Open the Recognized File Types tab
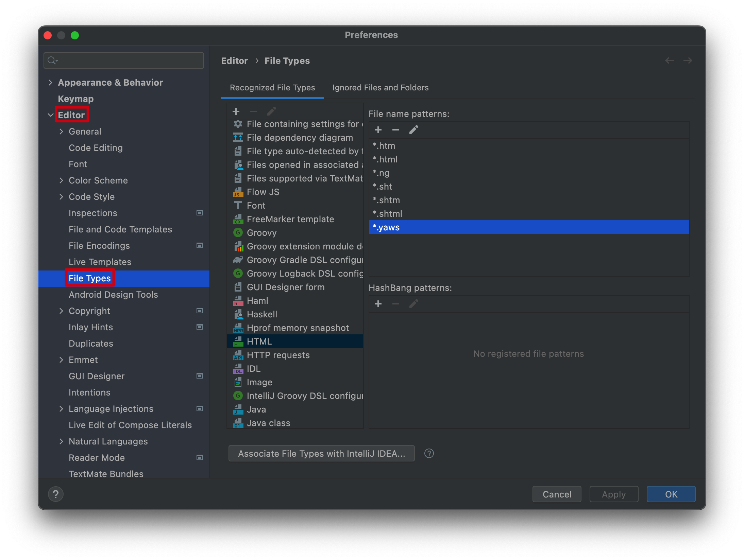The height and width of the screenshot is (560, 744). [x=272, y=87]
